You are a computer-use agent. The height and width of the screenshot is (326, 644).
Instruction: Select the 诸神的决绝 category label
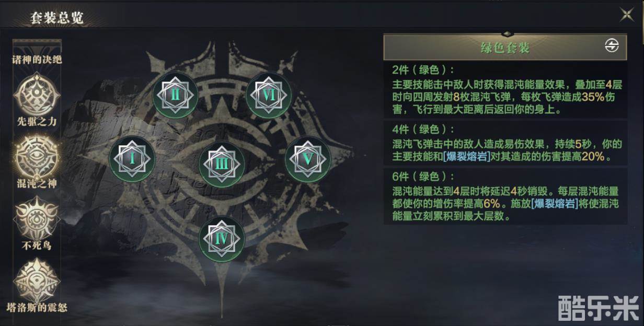point(37,60)
